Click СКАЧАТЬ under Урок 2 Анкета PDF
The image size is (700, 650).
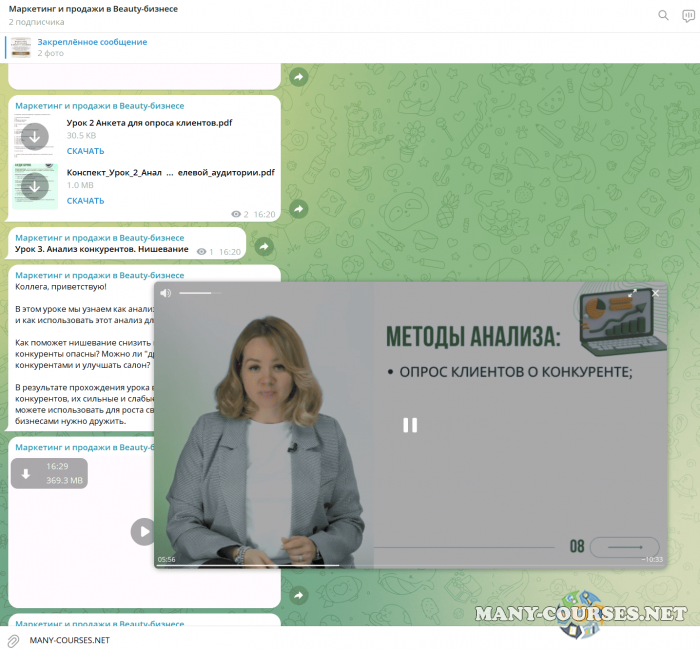85,151
